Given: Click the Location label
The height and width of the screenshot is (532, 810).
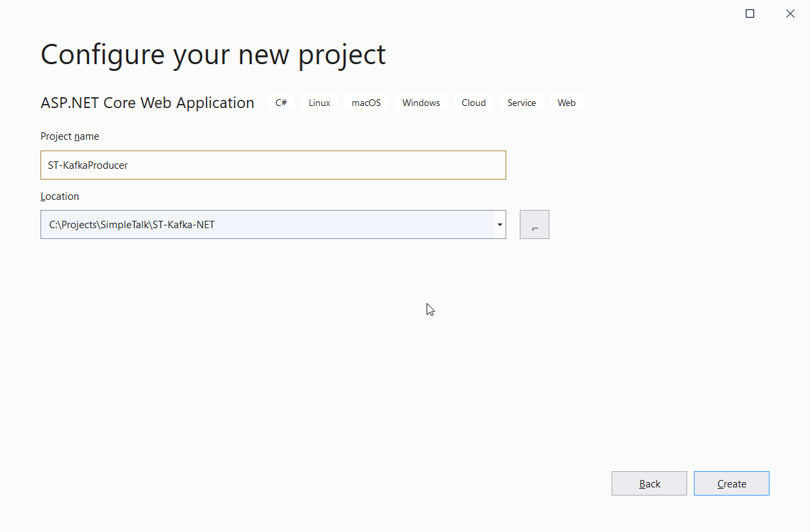Looking at the screenshot, I should point(59,196).
